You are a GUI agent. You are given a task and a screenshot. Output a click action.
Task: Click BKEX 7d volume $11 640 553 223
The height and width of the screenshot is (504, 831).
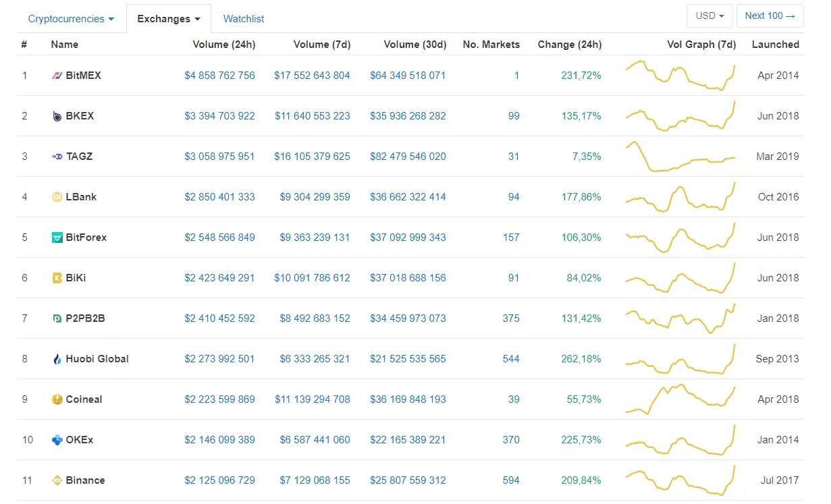(x=313, y=116)
